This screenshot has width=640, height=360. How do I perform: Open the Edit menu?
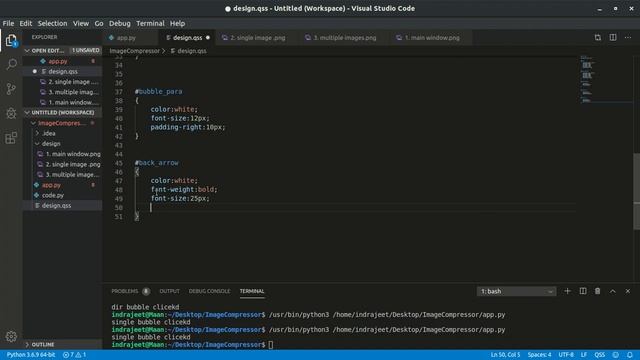pos(26,23)
